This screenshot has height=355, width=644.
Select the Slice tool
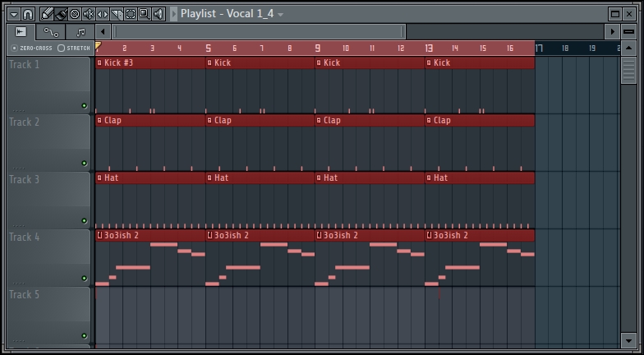pos(117,15)
